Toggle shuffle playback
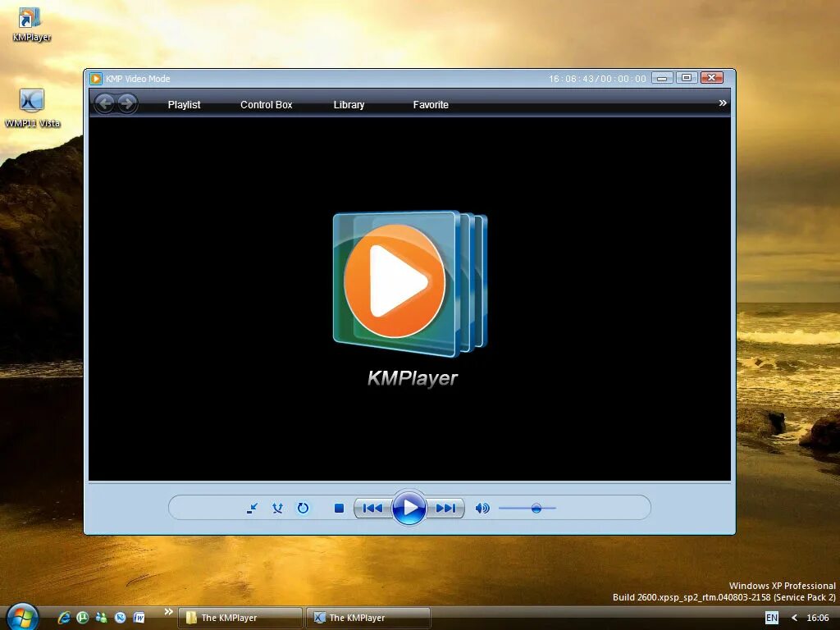Image resolution: width=840 pixels, height=630 pixels. pos(277,508)
